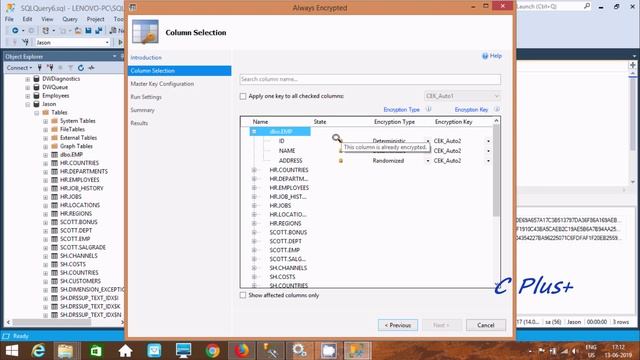
Task: Click the Encryption Type info icon
Action: 429,109
